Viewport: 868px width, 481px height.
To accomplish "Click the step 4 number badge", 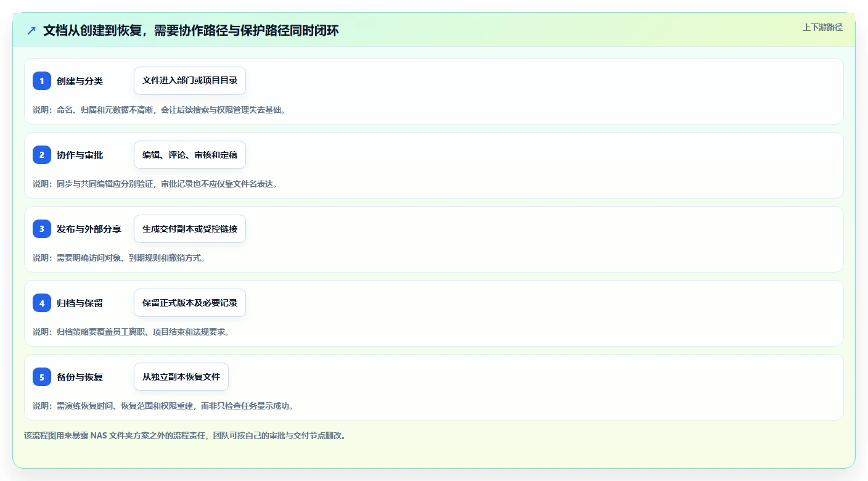I will click(x=42, y=303).
